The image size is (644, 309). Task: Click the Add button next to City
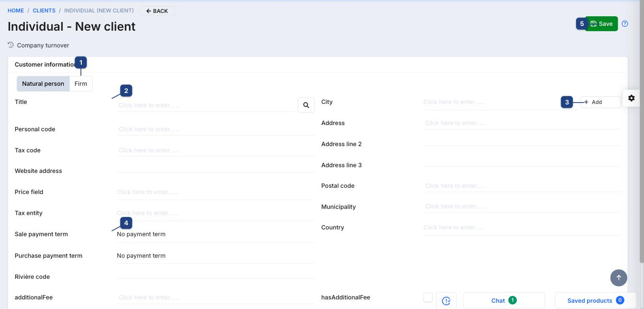600,102
